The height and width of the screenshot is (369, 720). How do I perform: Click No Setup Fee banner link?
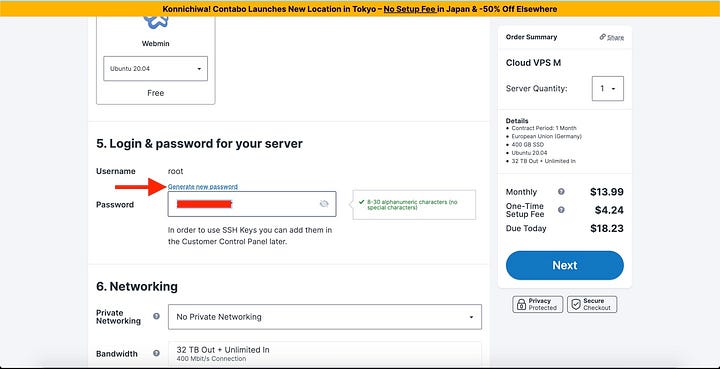pos(410,9)
